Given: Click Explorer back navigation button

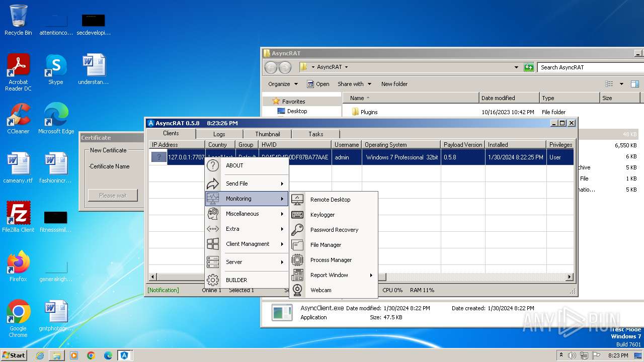Looking at the screenshot, I should tap(271, 67).
